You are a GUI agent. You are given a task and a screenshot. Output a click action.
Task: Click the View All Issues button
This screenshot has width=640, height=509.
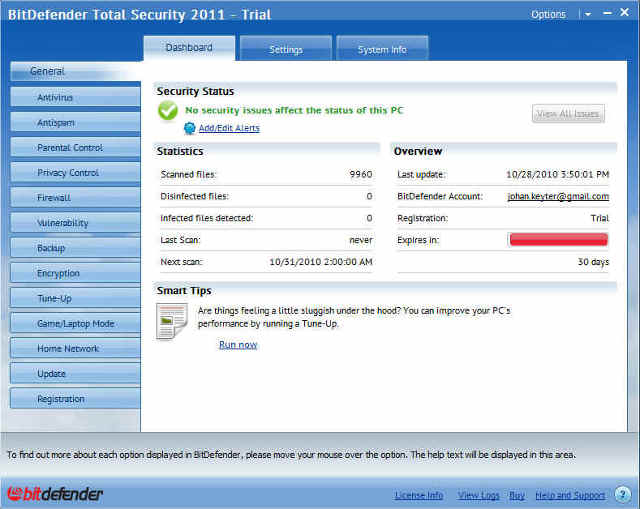click(x=568, y=114)
